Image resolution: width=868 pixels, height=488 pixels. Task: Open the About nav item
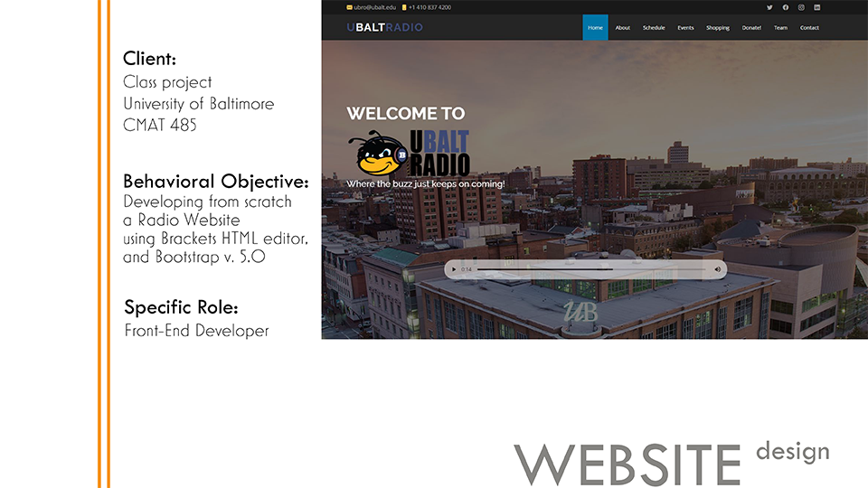click(x=623, y=27)
